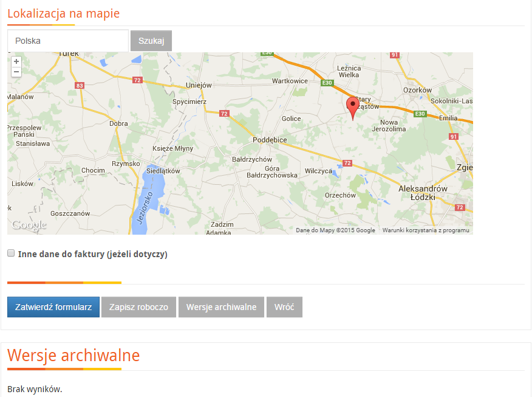
Task: Click Dobra town label on map
Action: (x=118, y=123)
